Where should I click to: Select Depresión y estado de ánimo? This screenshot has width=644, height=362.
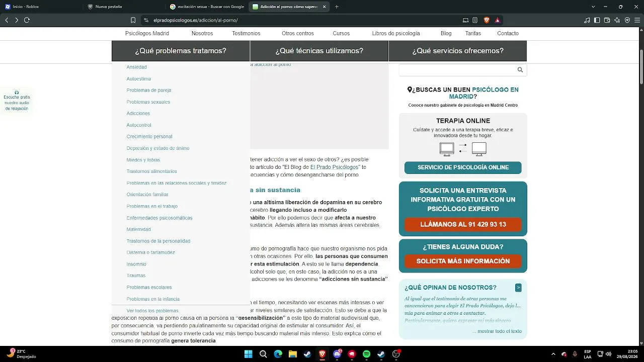157,148
